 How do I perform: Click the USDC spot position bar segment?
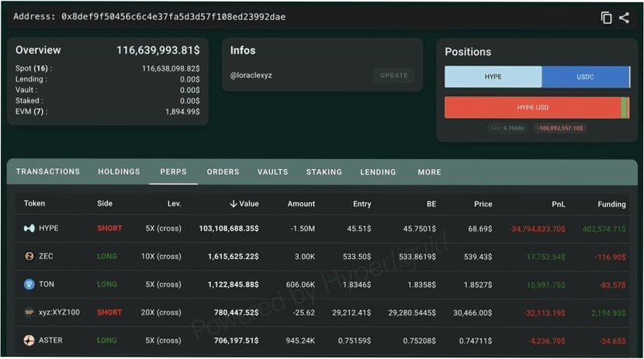585,77
